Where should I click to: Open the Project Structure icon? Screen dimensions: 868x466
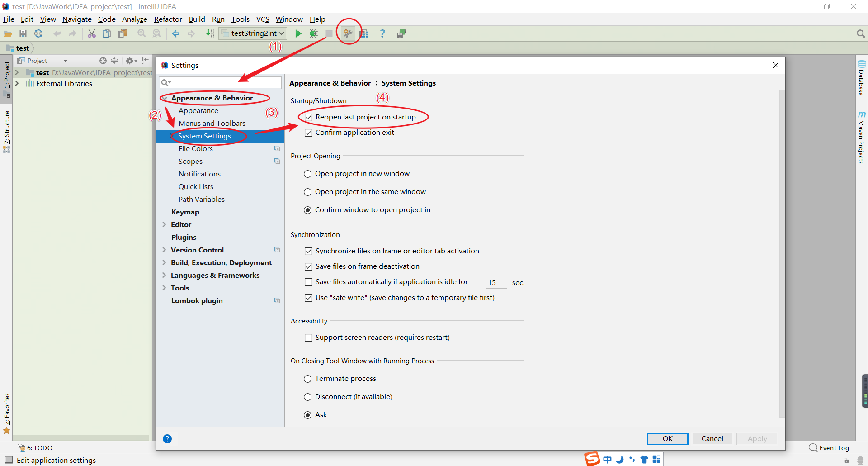pos(364,33)
